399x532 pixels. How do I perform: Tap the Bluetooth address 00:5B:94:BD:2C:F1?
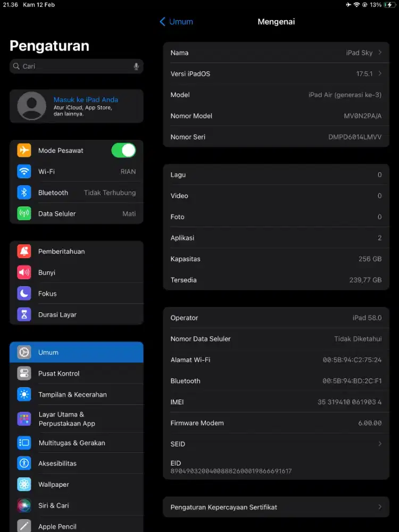[352, 381]
